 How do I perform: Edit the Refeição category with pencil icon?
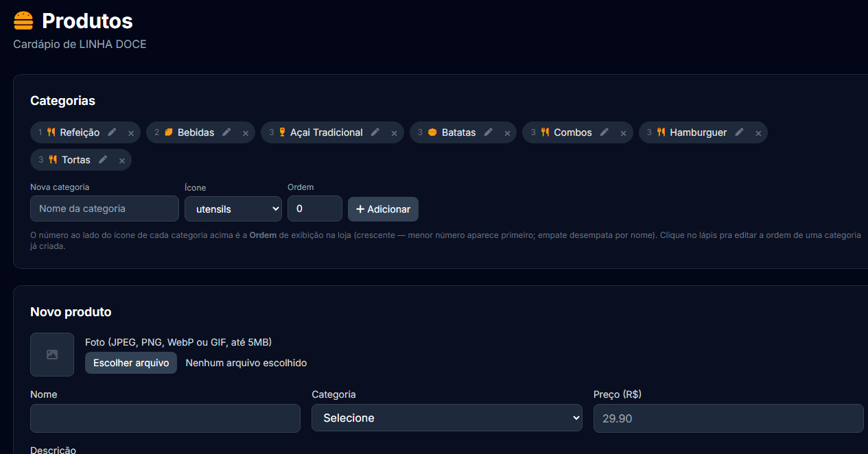[x=112, y=132]
